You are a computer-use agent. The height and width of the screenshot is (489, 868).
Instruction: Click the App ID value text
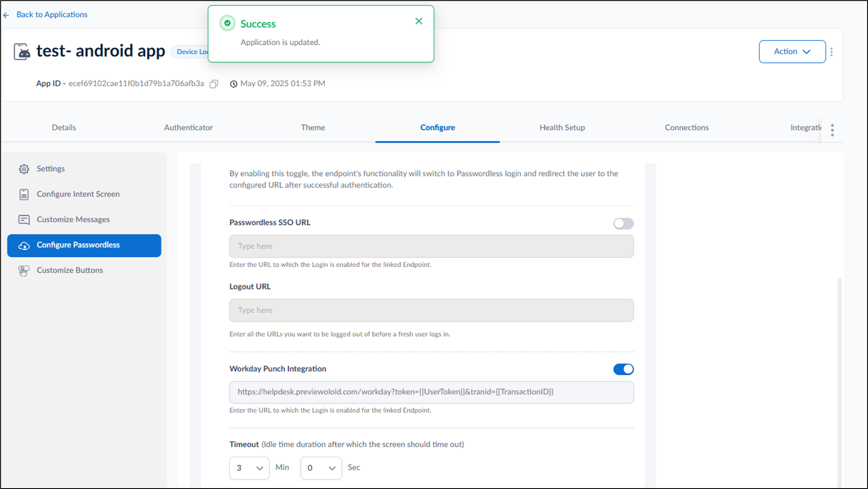click(136, 83)
